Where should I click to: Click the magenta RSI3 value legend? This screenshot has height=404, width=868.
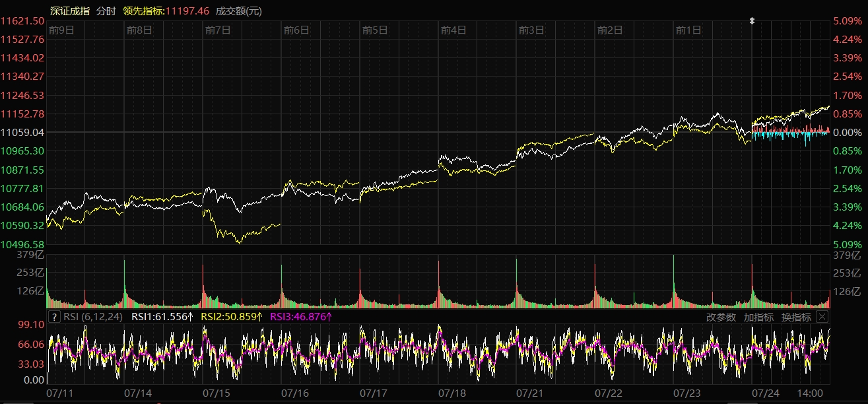[x=301, y=317]
